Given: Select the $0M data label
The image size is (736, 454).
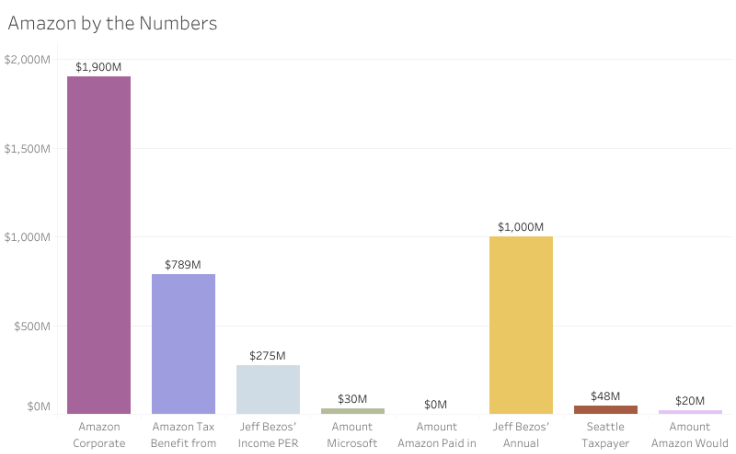Looking at the screenshot, I should 436,404.
